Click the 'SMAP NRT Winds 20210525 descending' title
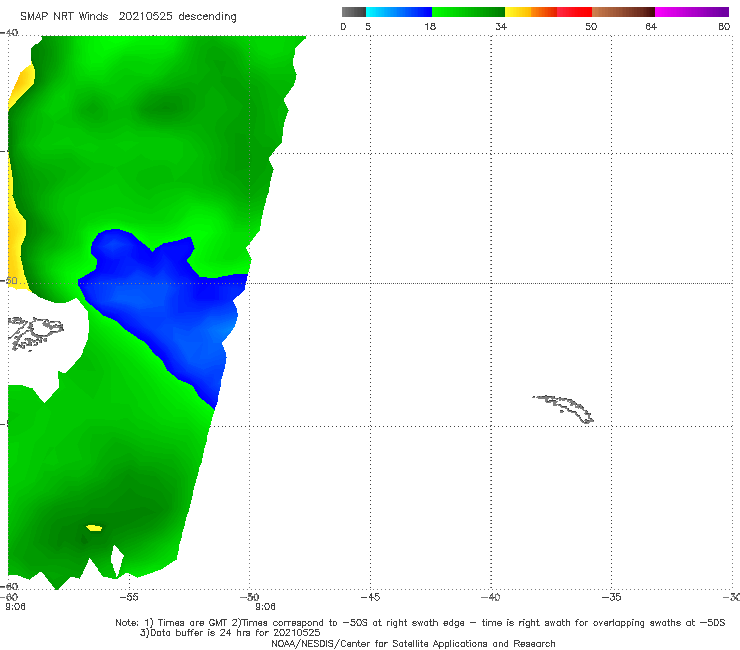 (x=128, y=17)
